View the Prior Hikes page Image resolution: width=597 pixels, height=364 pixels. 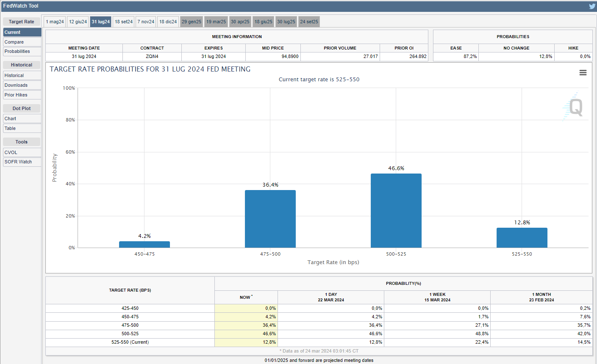point(22,95)
